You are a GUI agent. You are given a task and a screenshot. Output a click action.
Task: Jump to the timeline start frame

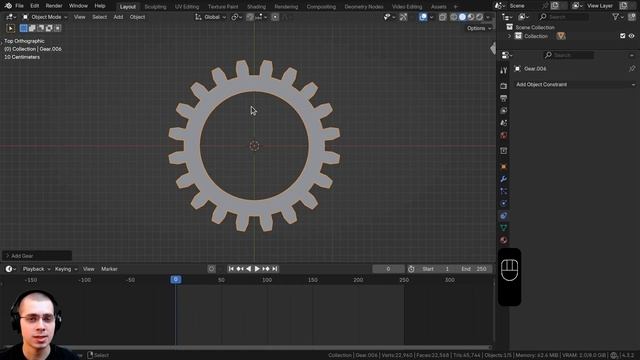click(231, 269)
